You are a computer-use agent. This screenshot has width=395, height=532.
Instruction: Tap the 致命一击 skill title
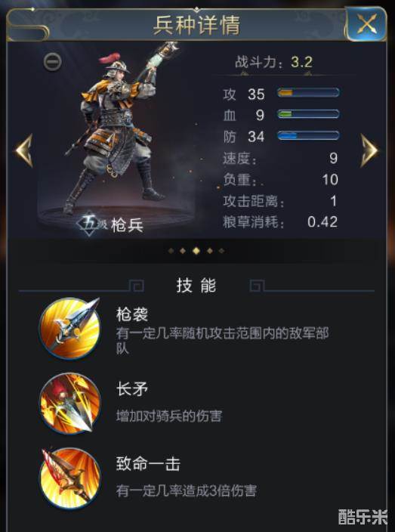pyautogui.click(x=147, y=465)
